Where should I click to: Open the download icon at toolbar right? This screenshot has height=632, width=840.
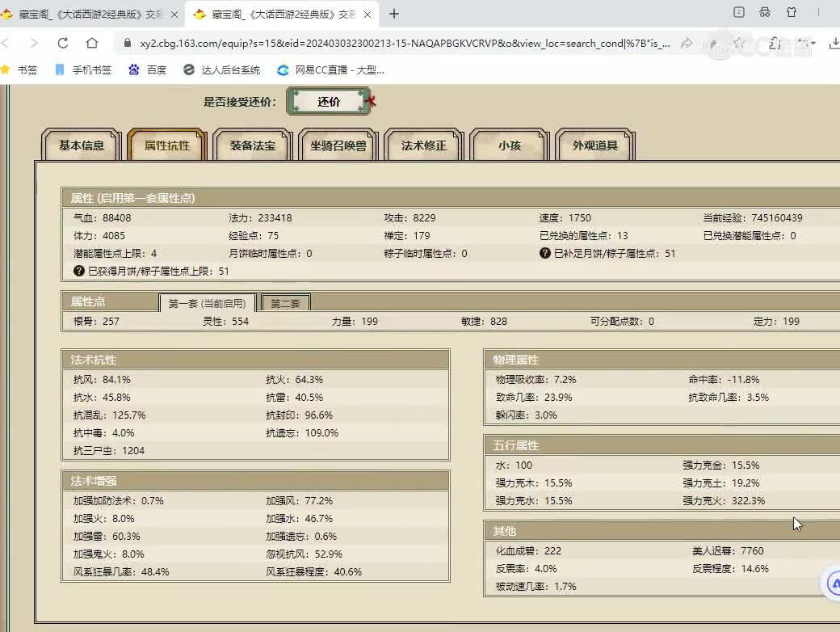point(834,44)
